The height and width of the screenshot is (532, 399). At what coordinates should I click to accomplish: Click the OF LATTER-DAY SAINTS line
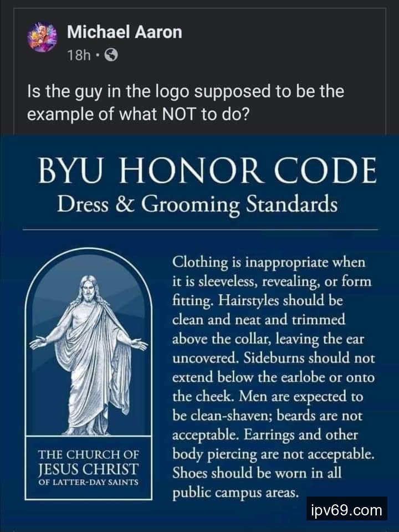click(x=88, y=482)
